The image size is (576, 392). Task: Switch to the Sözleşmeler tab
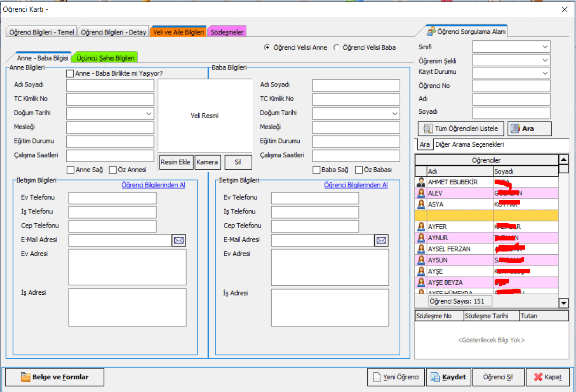pyautogui.click(x=227, y=32)
